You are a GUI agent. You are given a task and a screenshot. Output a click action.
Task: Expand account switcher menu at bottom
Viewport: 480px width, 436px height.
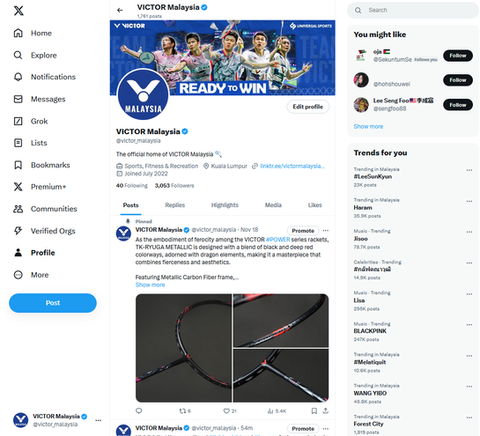[98, 420]
